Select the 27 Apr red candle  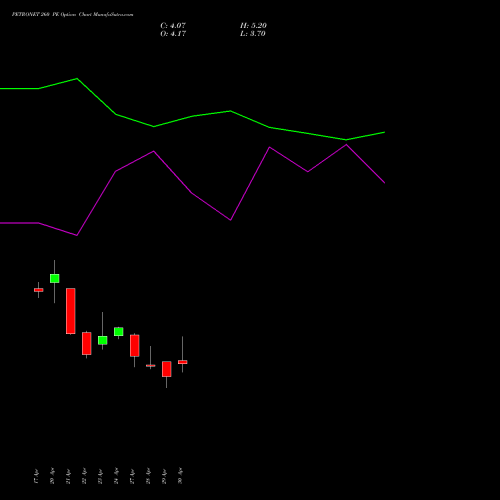pyautogui.click(x=135, y=346)
